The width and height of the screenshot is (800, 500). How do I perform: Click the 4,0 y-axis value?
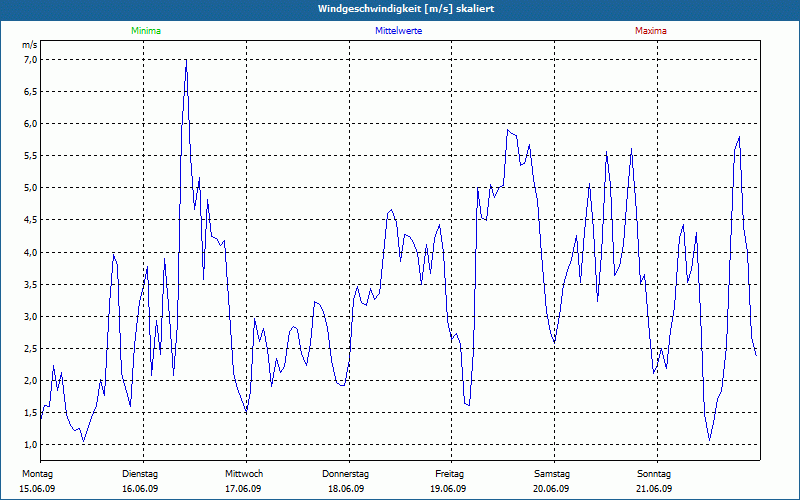point(31,253)
